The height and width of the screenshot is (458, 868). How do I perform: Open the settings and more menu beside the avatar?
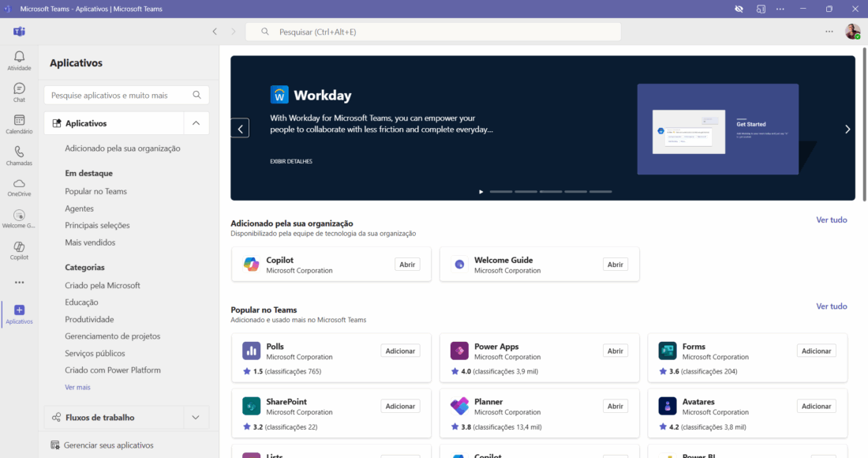[x=829, y=32]
